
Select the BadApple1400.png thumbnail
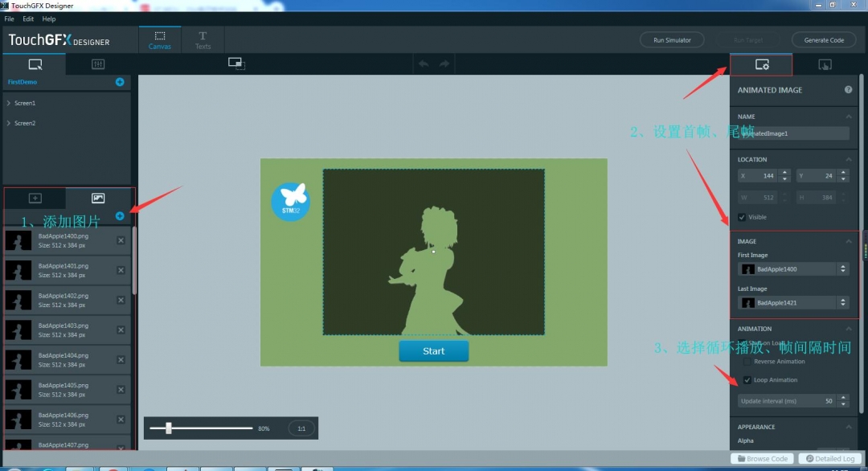point(18,241)
